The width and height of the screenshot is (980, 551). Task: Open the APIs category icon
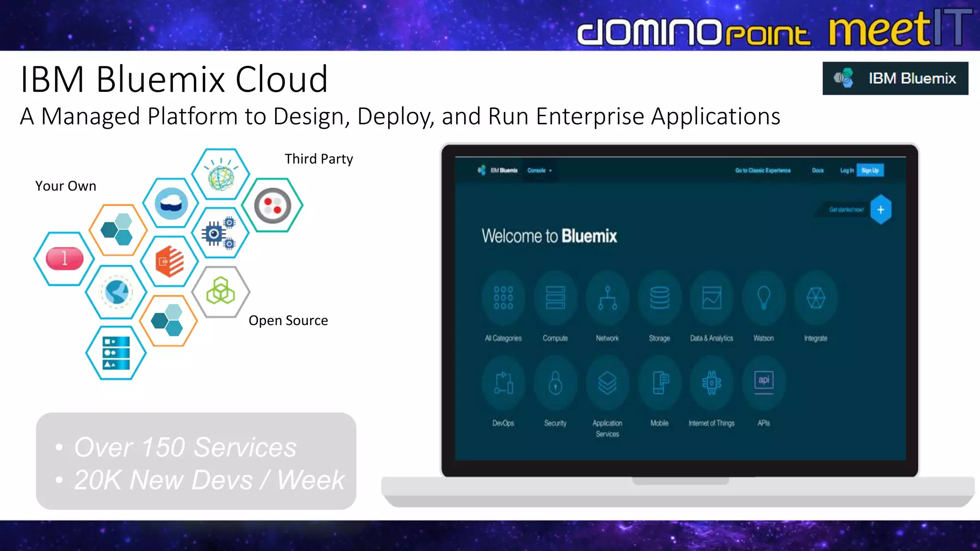(x=764, y=383)
